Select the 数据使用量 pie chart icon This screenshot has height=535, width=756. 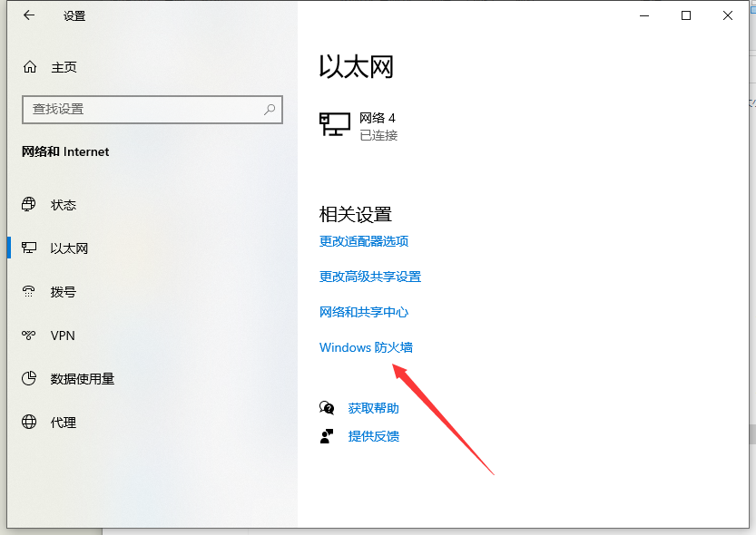tap(30, 379)
